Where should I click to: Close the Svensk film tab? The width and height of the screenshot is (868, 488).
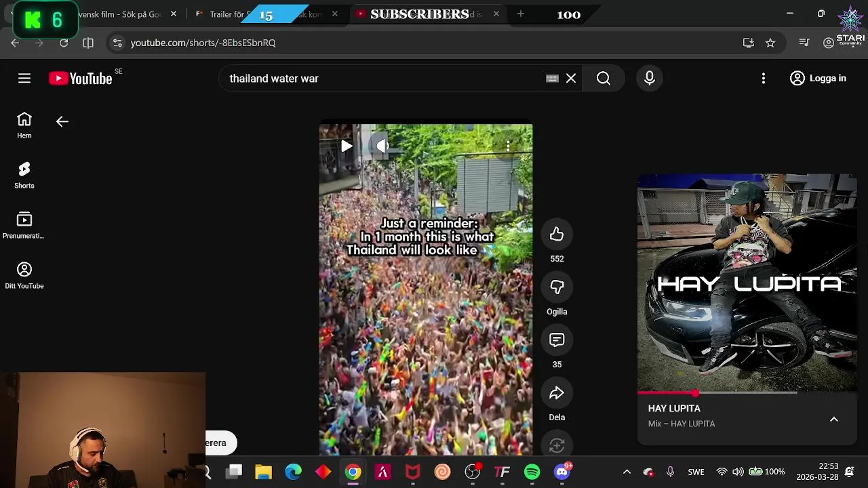coord(174,14)
